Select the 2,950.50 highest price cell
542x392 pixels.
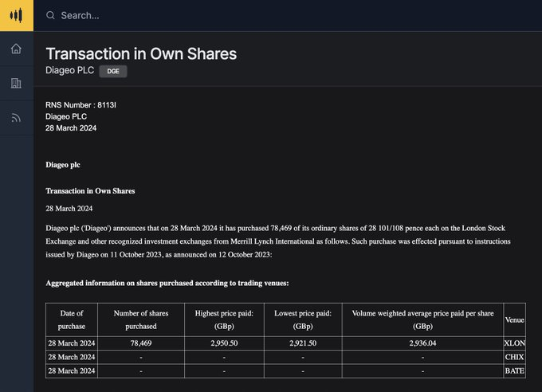point(224,343)
